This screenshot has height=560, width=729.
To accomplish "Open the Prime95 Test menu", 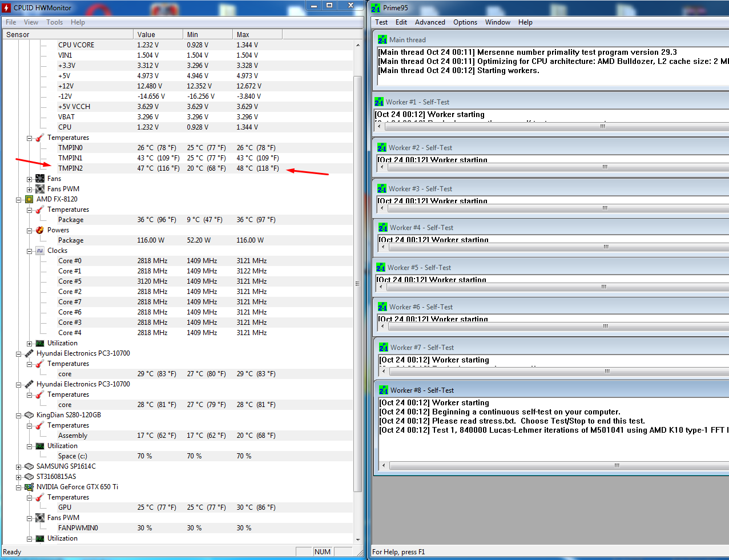I will (x=381, y=22).
